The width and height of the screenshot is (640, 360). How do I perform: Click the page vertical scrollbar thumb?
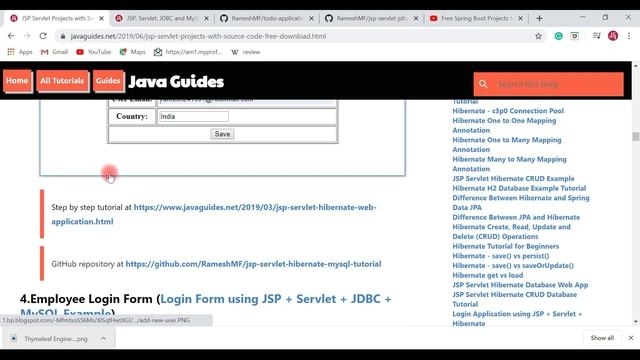pyautogui.click(x=636, y=137)
